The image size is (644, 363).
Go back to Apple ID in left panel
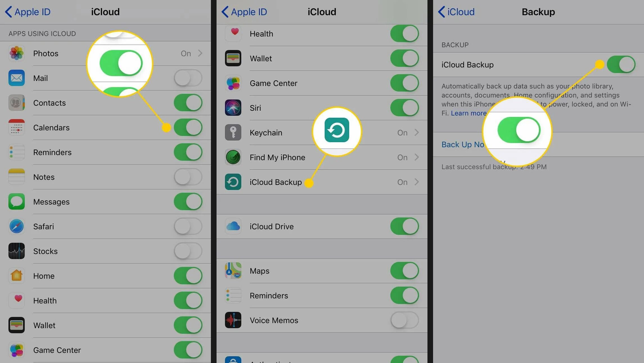(x=28, y=12)
